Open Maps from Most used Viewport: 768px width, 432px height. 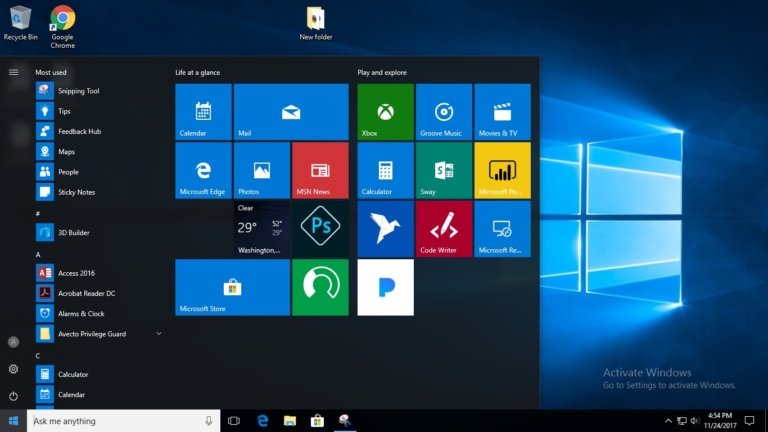tap(98, 151)
